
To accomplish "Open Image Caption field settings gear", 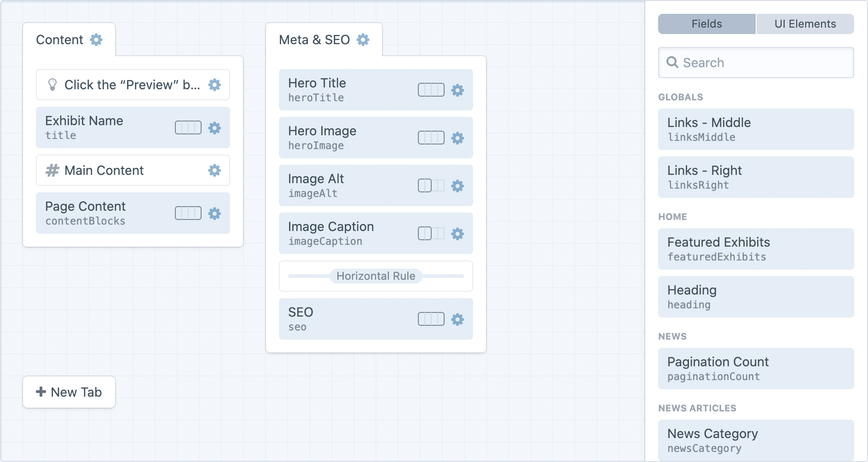I will click(457, 234).
